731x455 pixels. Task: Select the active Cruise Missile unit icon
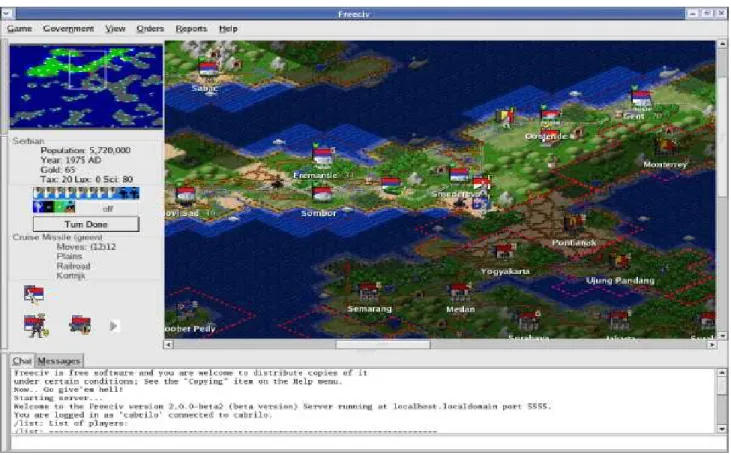coord(34,295)
